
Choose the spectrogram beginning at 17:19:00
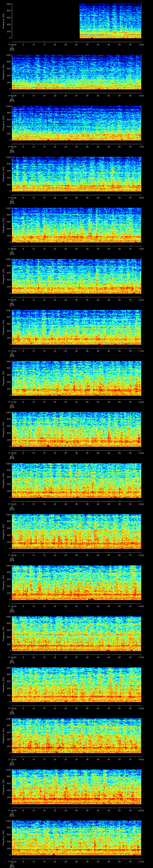pyautogui.click(x=77, y=787)
